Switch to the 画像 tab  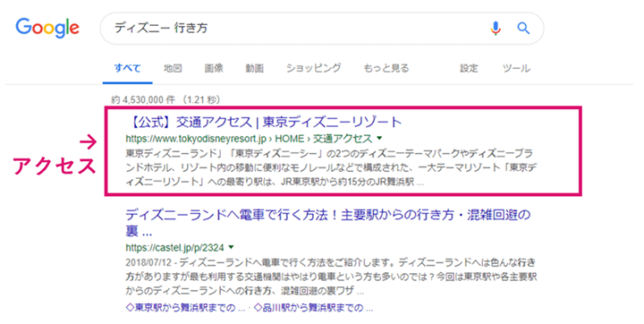pyautogui.click(x=214, y=68)
